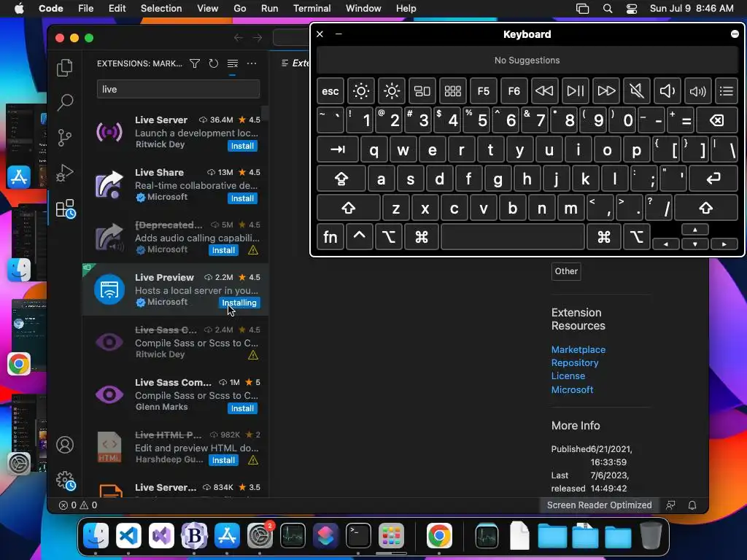Open the Terminal menu
This screenshot has height=560, width=747.
(311, 9)
